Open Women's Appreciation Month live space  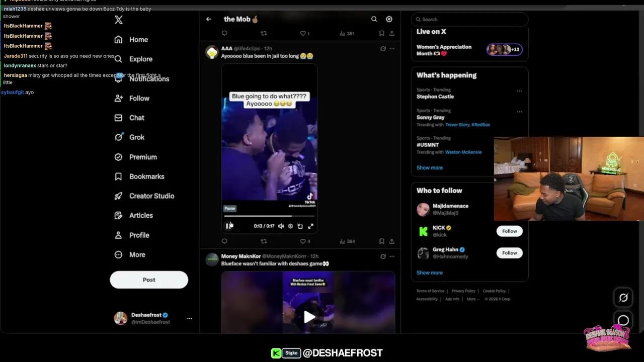[469, 50]
